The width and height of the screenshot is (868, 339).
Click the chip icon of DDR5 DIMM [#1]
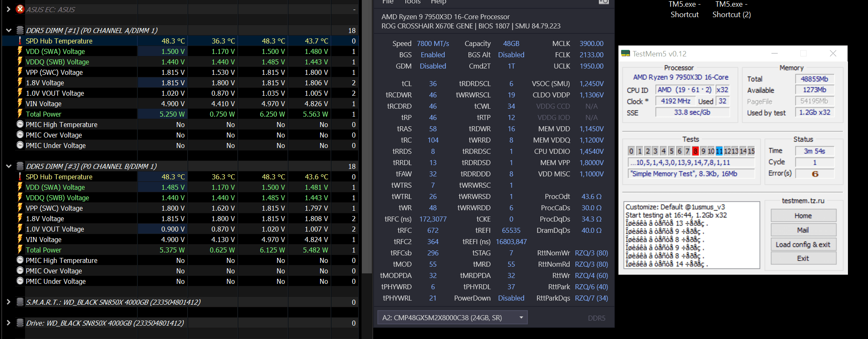(x=20, y=30)
